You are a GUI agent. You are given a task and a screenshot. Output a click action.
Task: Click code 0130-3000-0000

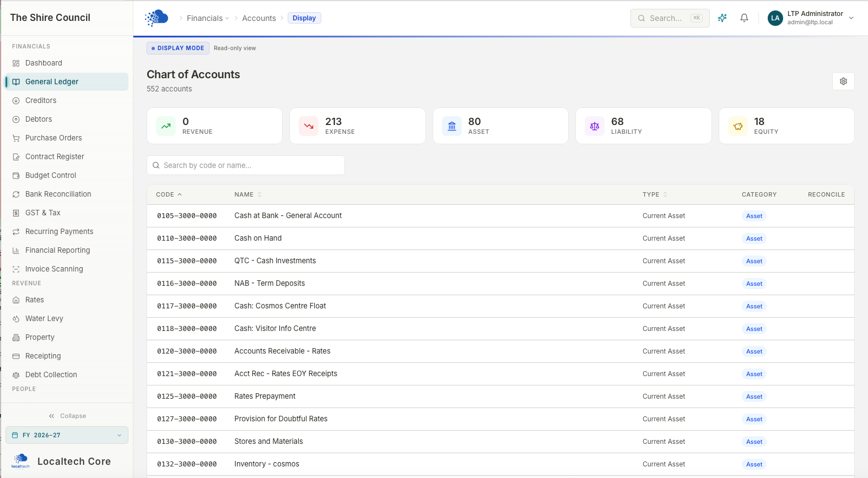pos(187,442)
